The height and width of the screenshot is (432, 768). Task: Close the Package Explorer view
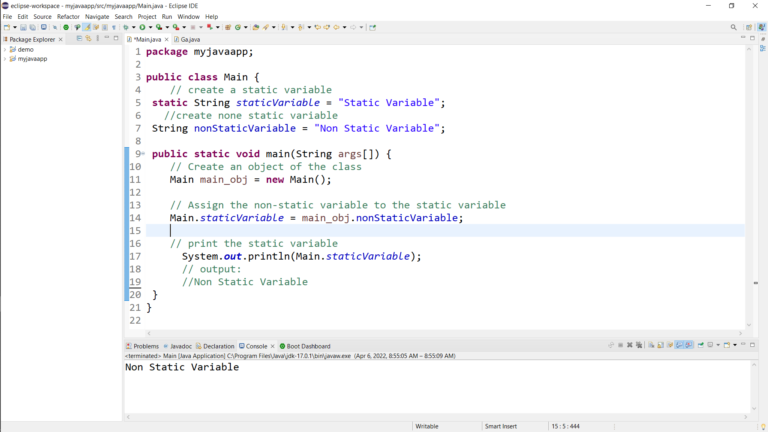point(61,39)
